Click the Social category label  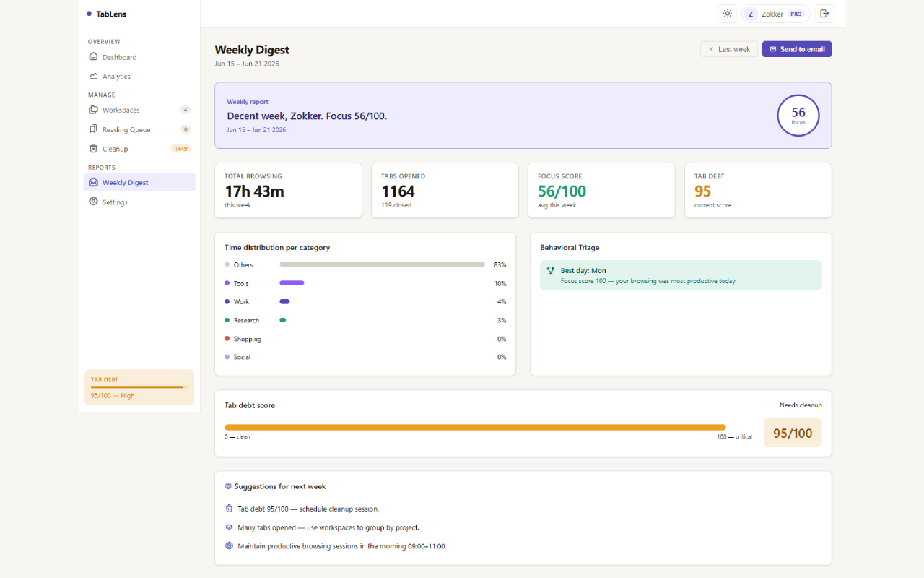242,357
